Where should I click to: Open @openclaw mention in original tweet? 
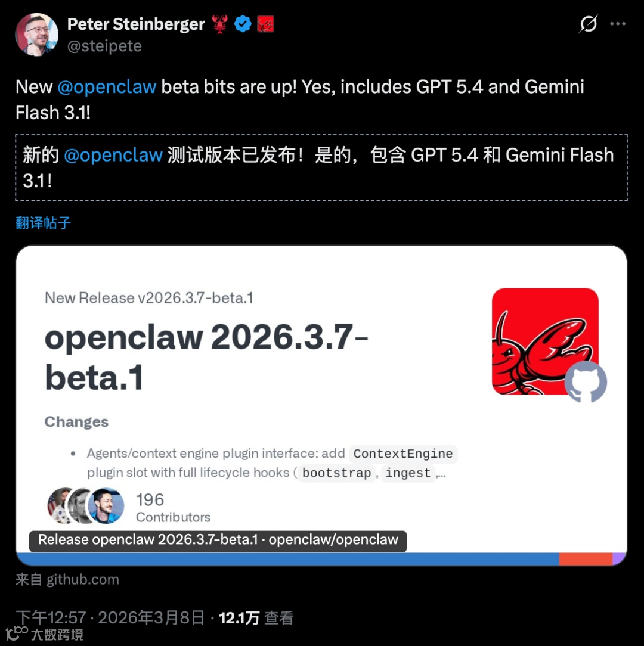pyautogui.click(x=107, y=87)
